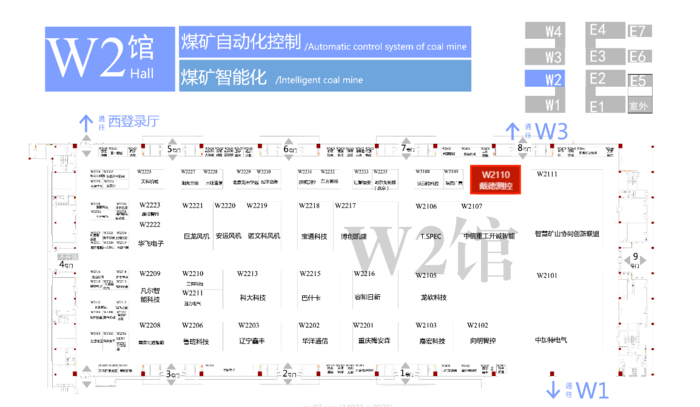The width and height of the screenshot is (700, 407).
Task: Click the up arrow pointing to W3
Action: click(512, 131)
